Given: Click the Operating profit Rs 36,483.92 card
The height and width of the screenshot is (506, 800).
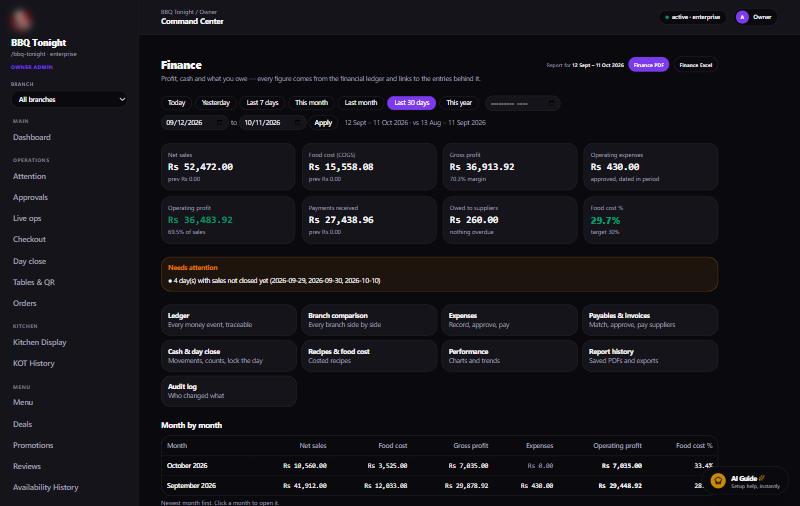Looking at the screenshot, I should coord(228,220).
